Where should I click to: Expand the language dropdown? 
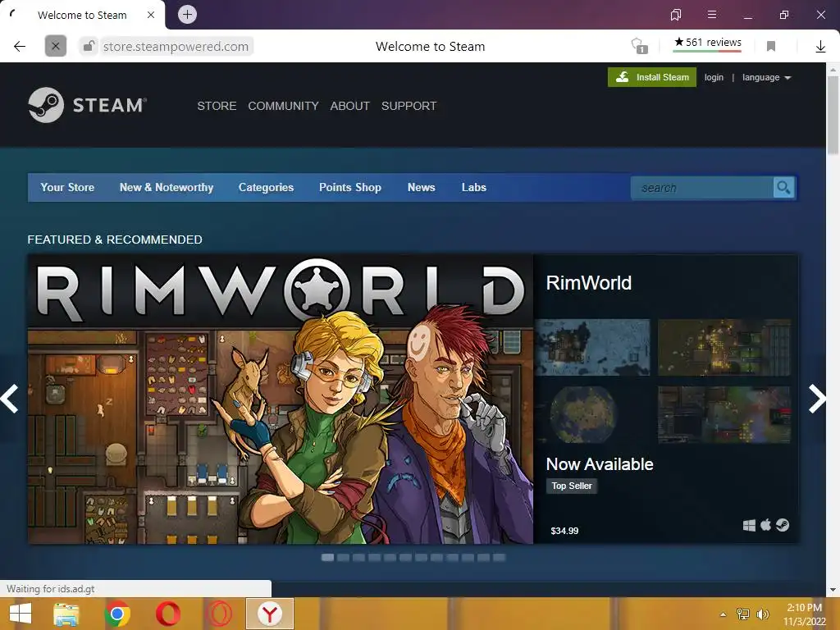(x=766, y=77)
